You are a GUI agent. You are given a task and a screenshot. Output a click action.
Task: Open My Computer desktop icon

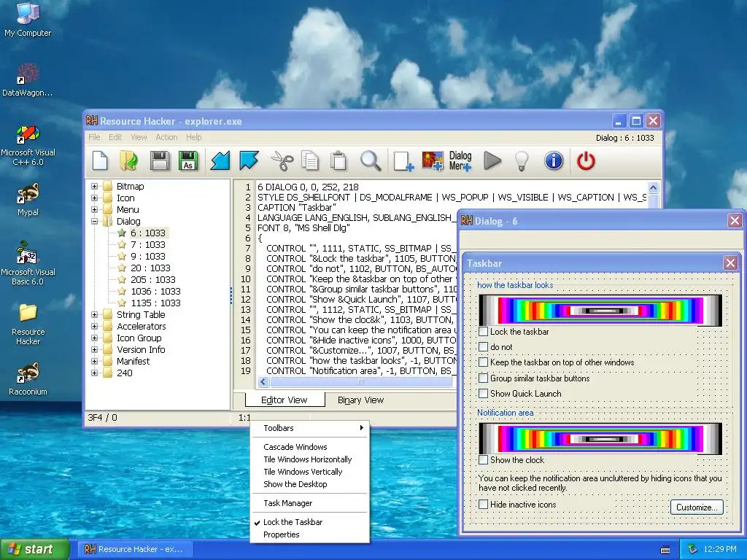click(x=28, y=19)
